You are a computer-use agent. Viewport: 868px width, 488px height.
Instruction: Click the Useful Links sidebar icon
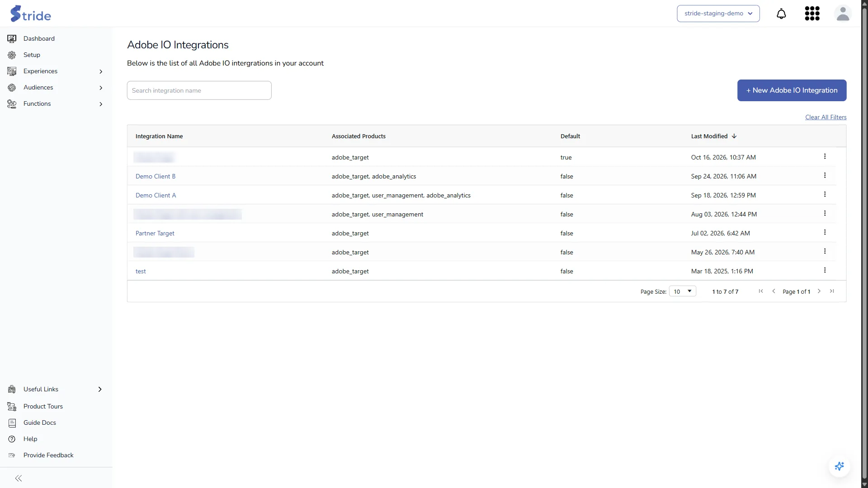coord(12,389)
